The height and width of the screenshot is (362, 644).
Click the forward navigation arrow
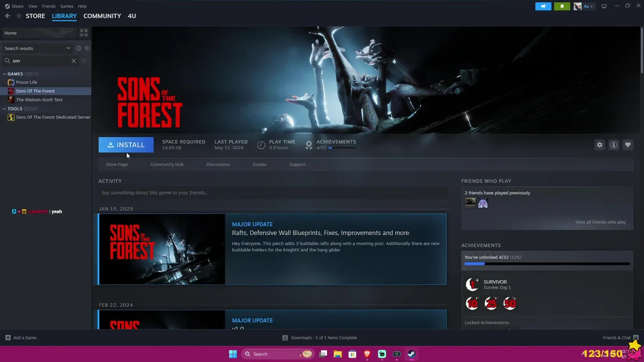coord(18,16)
